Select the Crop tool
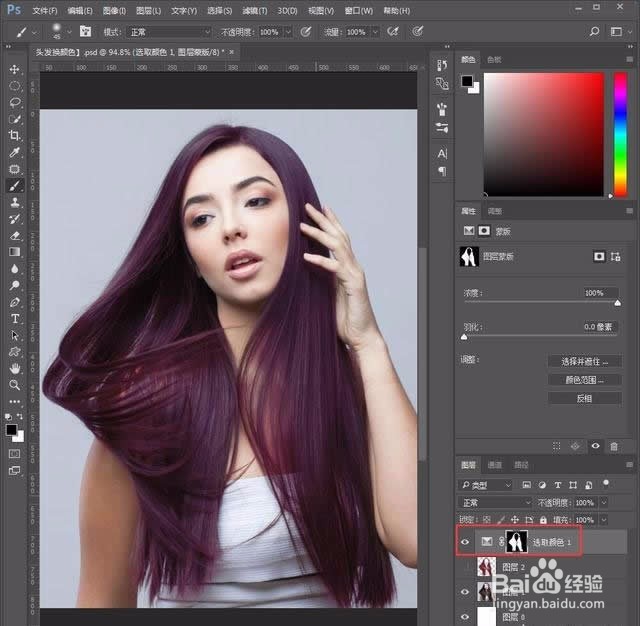This screenshot has height=626, width=640. (x=15, y=135)
